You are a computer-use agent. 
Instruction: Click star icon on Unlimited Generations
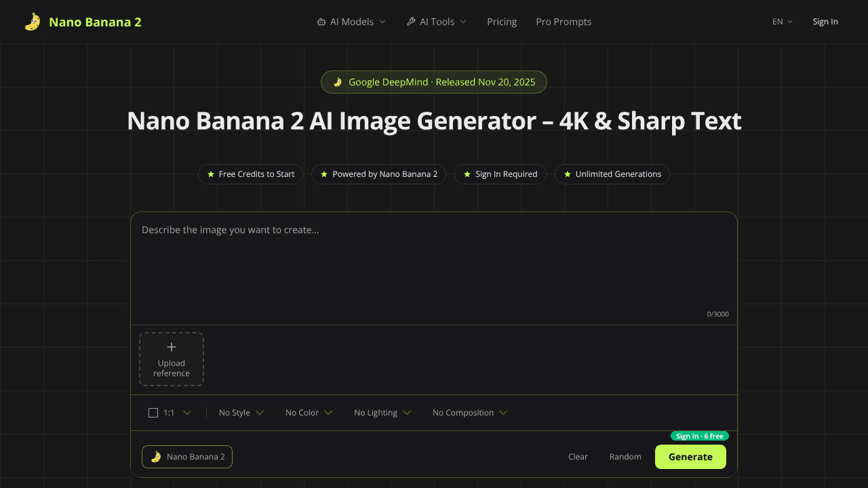pyautogui.click(x=568, y=174)
